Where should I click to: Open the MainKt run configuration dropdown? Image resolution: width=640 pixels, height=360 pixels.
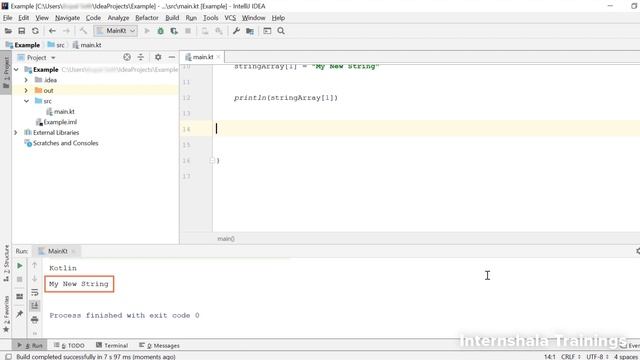coord(116,31)
